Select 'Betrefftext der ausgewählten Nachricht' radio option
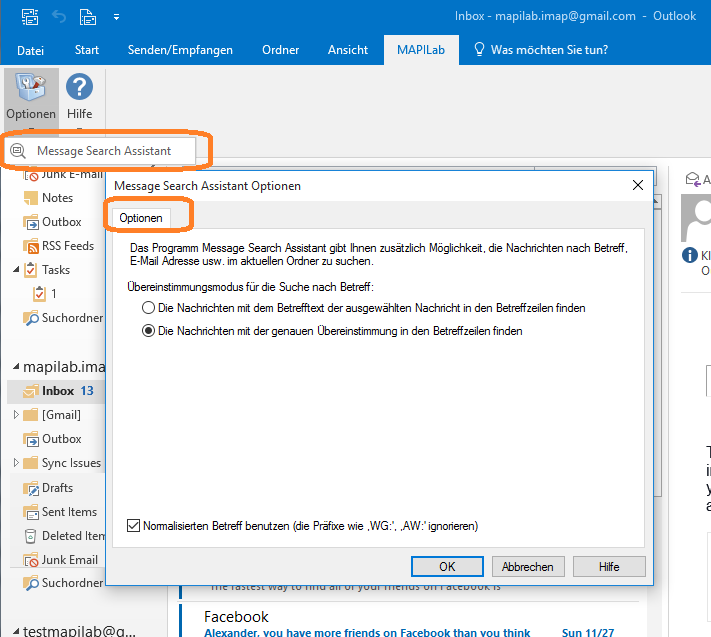 coord(148,308)
